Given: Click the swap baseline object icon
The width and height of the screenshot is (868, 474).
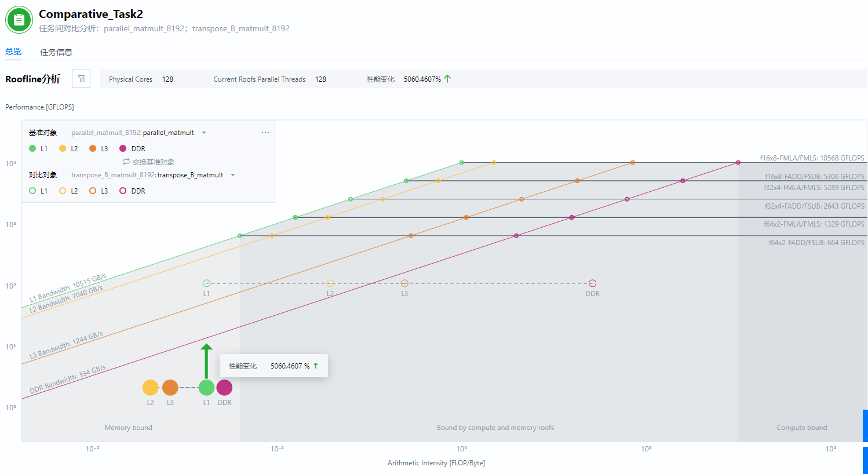Looking at the screenshot, I should [x=126, y=162].
